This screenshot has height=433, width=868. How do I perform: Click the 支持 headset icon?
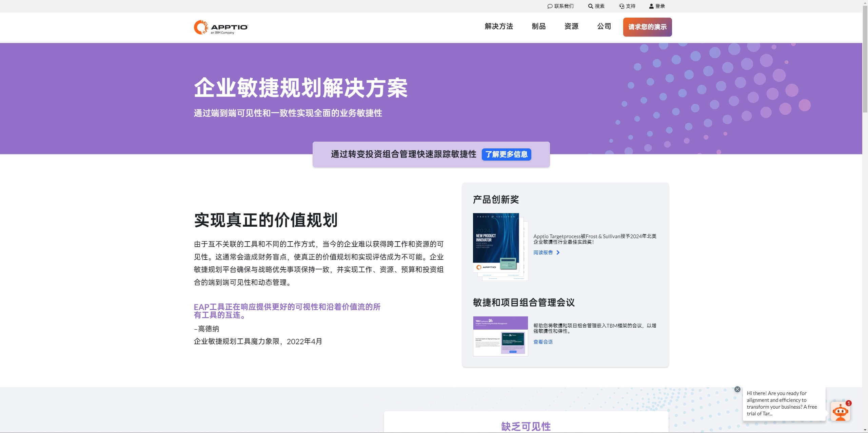(622, 6)
